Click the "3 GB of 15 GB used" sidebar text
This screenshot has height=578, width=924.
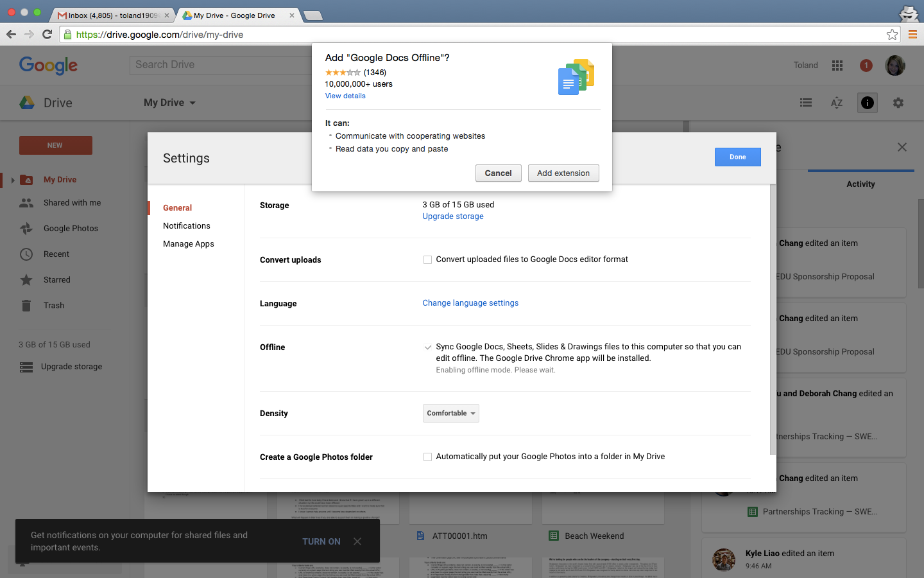pos(55,345)
